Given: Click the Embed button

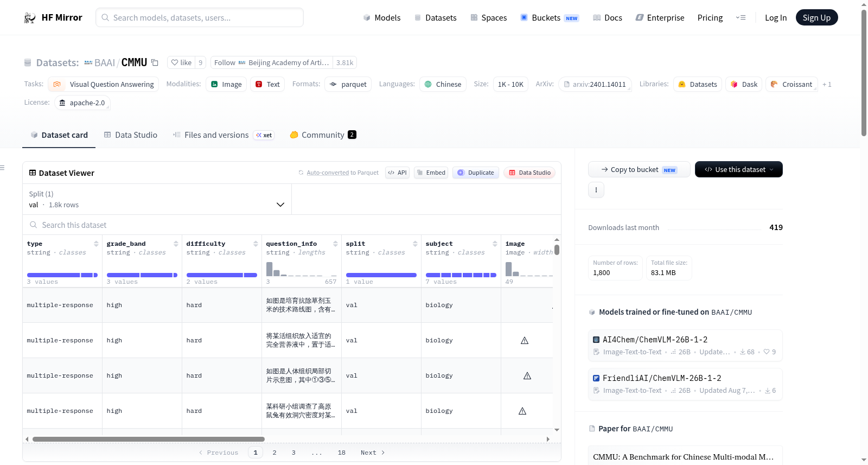Looking at the screenshot, I should (x=431, y=173).
